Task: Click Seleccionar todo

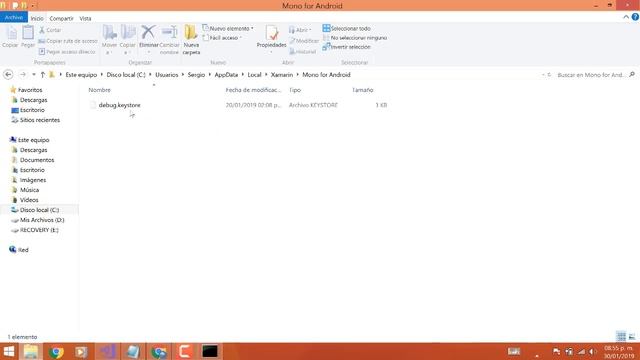Action: [x=347, y=28]
